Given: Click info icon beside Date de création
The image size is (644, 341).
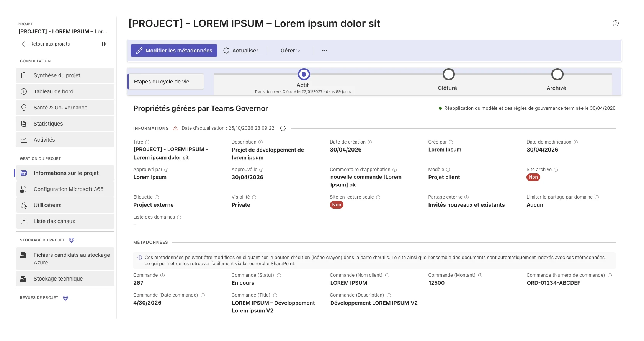Looking at the screenshot, I should (370, 142).
